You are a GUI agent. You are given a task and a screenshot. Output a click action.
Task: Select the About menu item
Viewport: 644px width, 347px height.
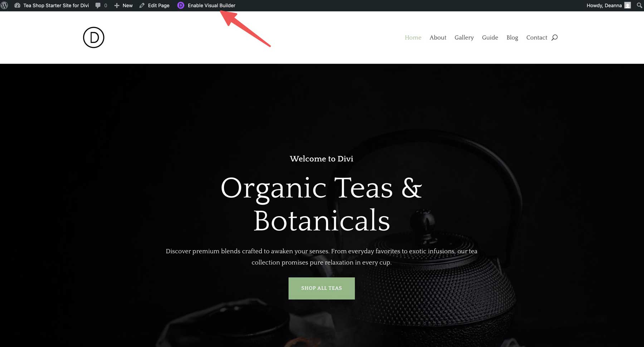coord(438,37)
